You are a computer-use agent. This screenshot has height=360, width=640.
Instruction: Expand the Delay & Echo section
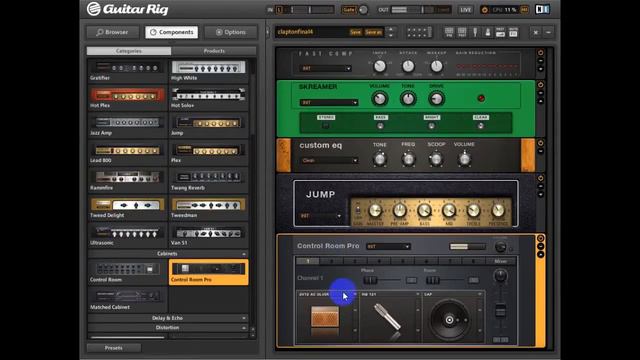pos(168,318)
